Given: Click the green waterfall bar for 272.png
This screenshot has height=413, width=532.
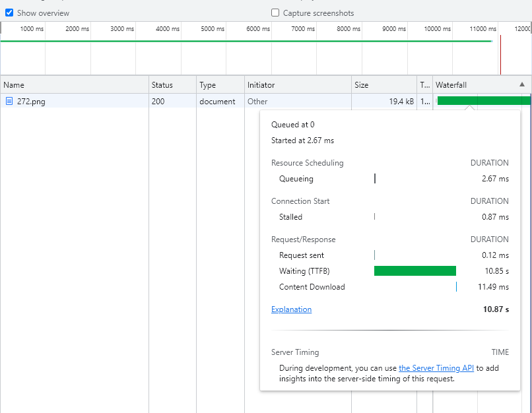Looking at the screenshot, I should point(484,101).
